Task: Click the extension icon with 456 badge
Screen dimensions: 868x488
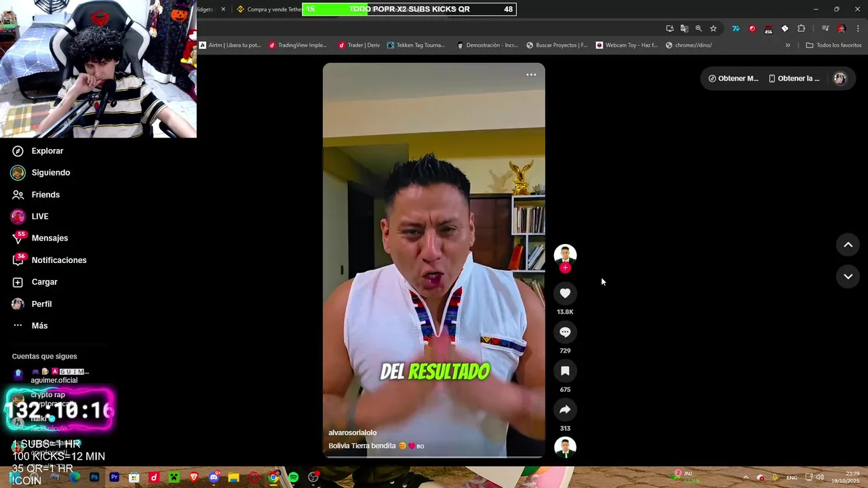Action: coord(768,29)
